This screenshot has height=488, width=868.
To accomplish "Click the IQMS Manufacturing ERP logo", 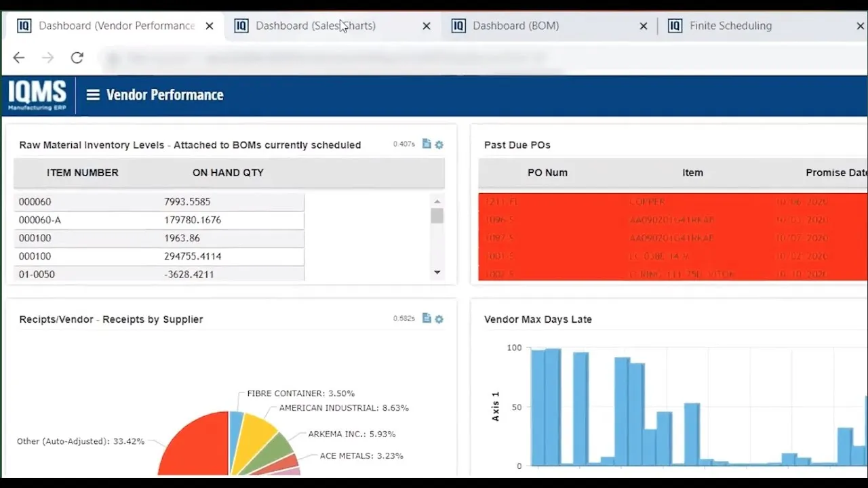I will click(x=37, y=95).
